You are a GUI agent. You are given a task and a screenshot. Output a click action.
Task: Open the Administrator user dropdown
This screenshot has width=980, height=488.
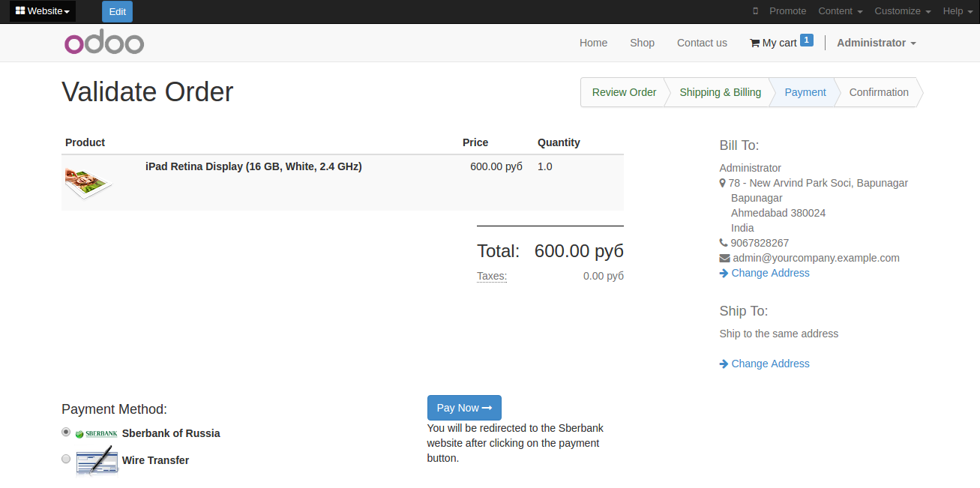(x=877, y=43)
